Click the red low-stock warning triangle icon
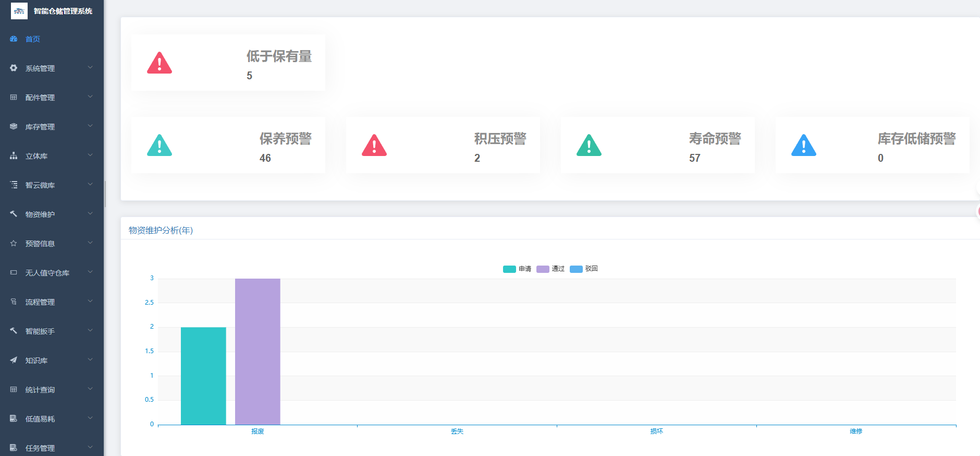980x456 pixels. [160, 63]
